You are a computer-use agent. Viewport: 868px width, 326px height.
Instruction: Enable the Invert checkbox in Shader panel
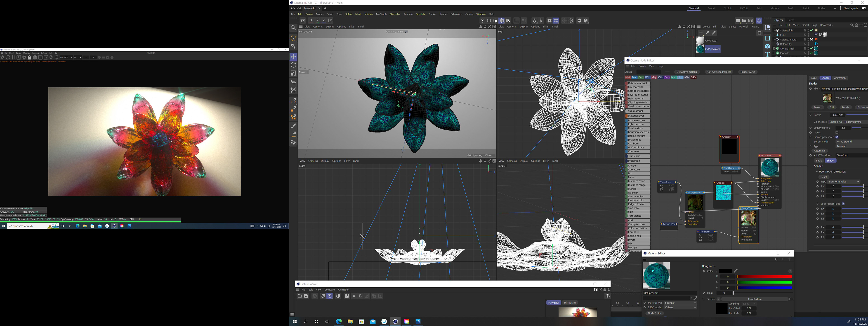(837, 133)
